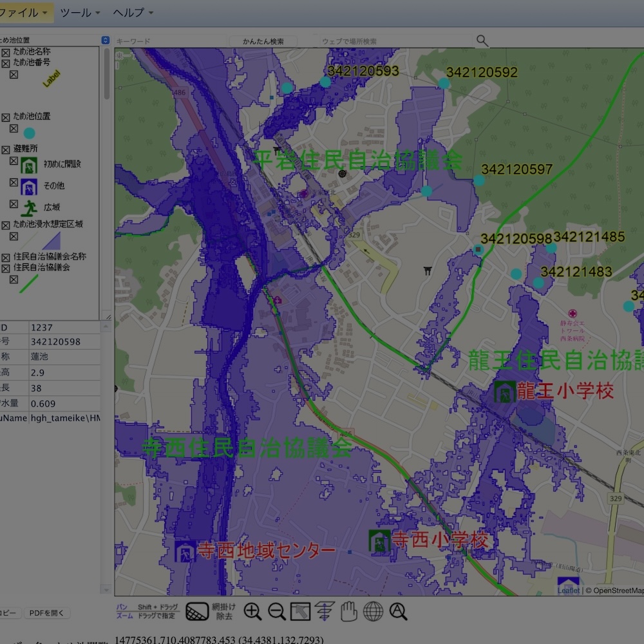Activate the hand pan tool

point(348,611)
